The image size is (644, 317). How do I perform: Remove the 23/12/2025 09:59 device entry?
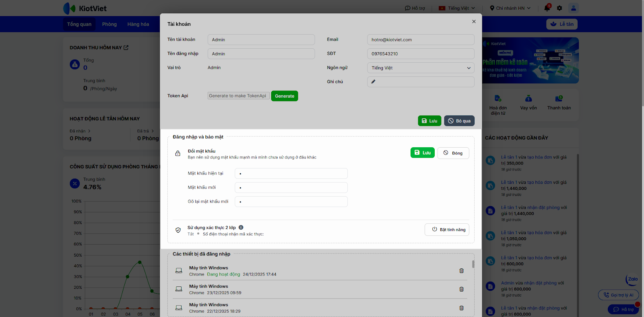(x=461, y=289)
